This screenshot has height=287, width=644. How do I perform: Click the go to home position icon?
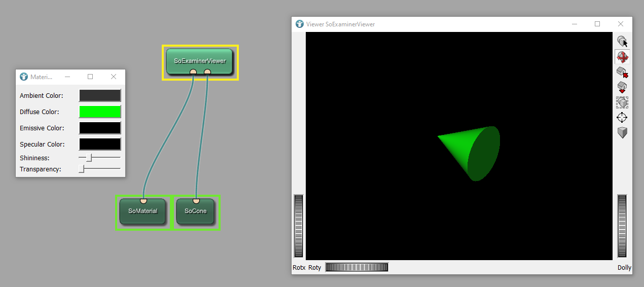coord(622,72)
